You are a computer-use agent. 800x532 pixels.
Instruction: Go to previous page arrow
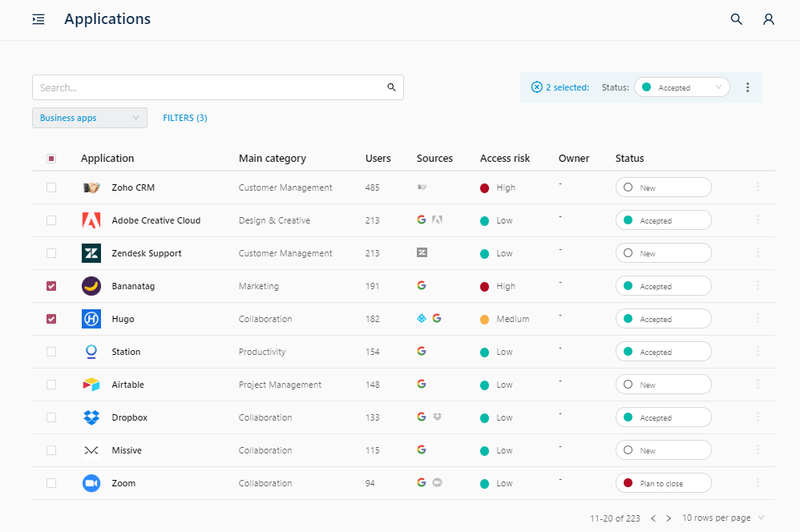(x=653, y=518)
